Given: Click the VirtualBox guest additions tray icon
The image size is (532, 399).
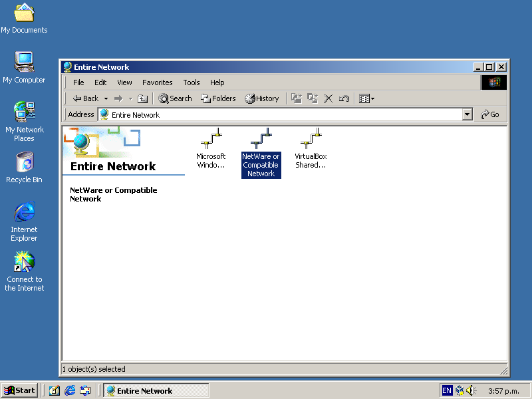Looking at the screenshot, I should (x=460, y=391).
